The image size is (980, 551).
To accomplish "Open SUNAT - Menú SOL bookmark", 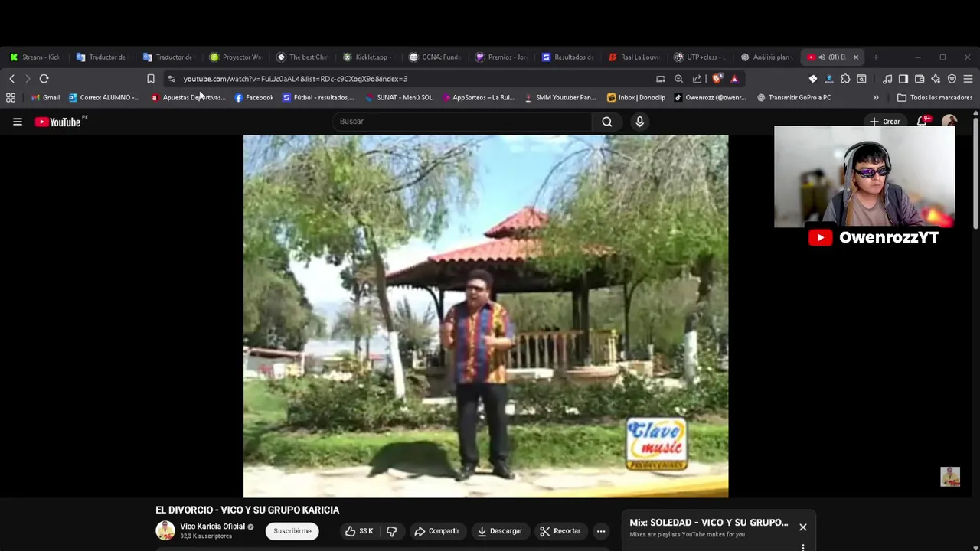I will click(399, 98).
